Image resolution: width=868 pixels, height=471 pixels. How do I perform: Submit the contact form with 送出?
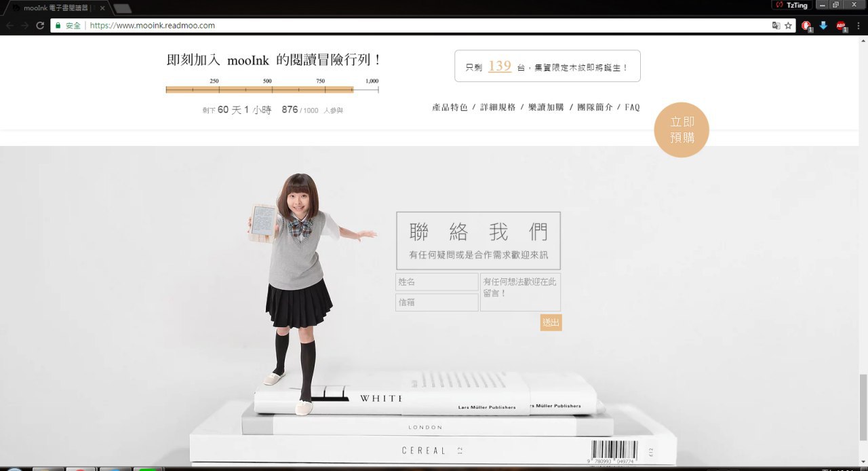(551, 323)
